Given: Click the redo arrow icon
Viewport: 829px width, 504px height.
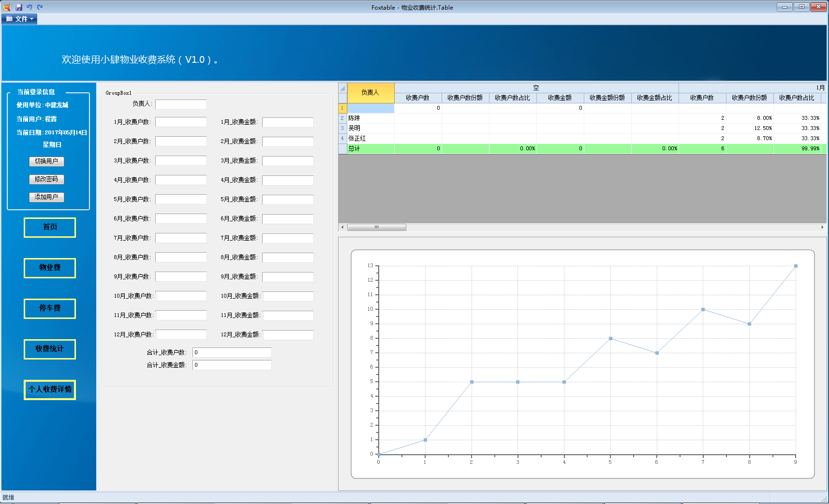Looking at the screenshot, I should coord(40,7).
